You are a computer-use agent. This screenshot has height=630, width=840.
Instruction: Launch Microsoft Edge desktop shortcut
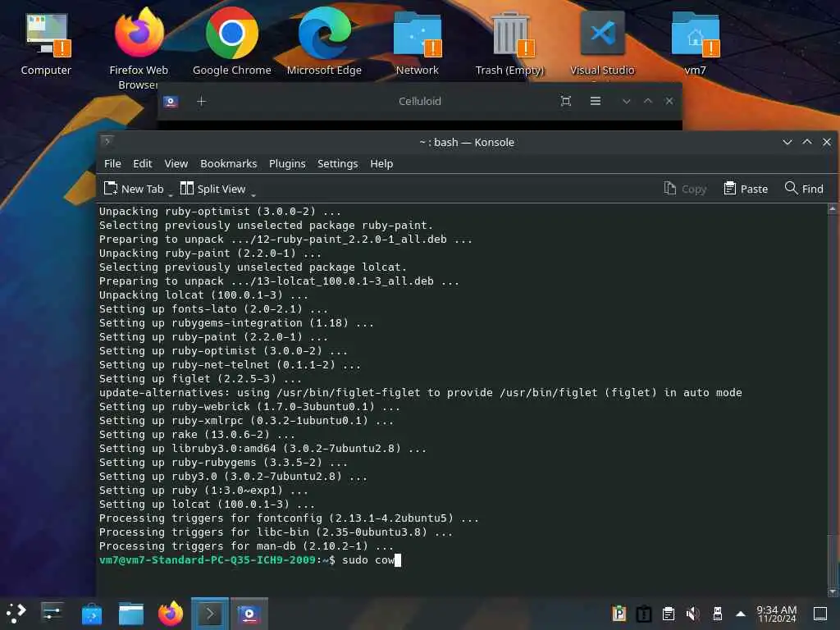[x=324, y=43]
